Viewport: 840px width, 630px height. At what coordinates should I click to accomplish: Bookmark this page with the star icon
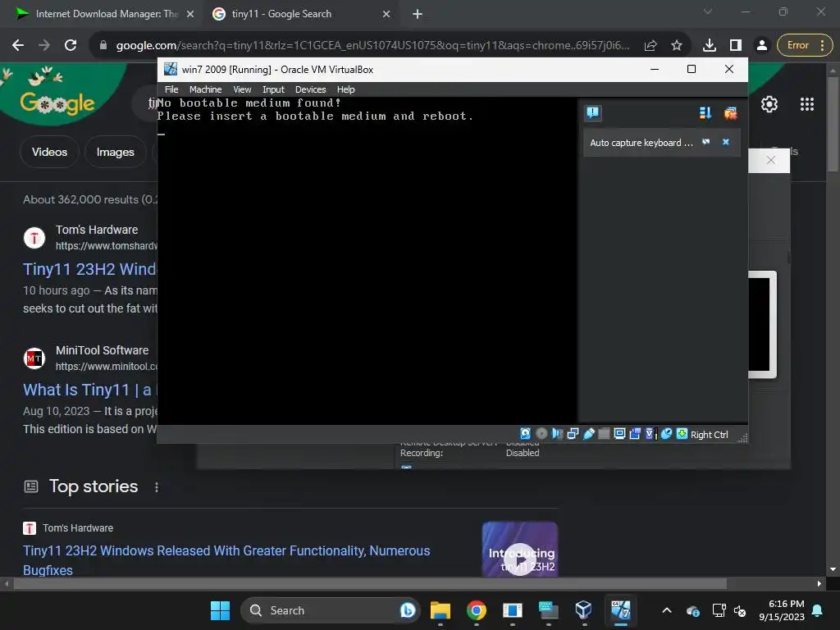pyautogui.click(x=677, y=46)
